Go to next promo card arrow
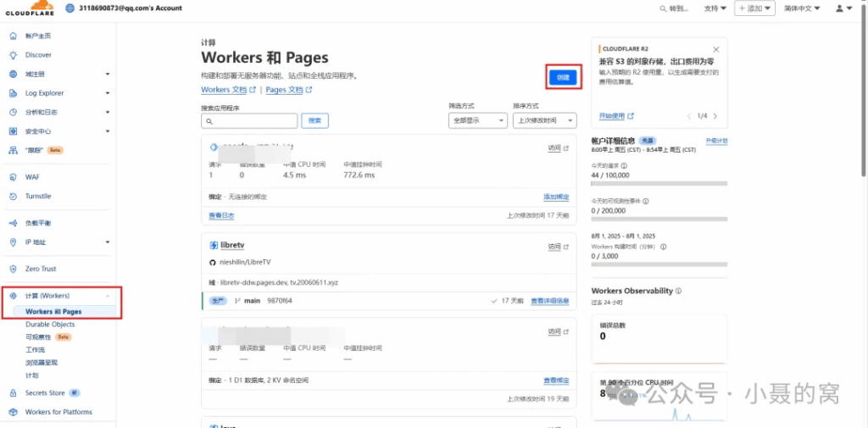 715,116
